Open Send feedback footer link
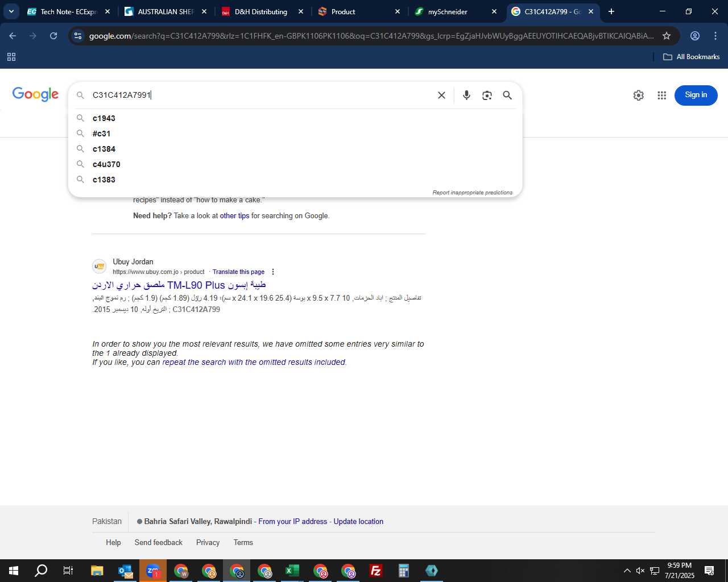This screenshot has height=582, width=728. [x=159, y=542]
